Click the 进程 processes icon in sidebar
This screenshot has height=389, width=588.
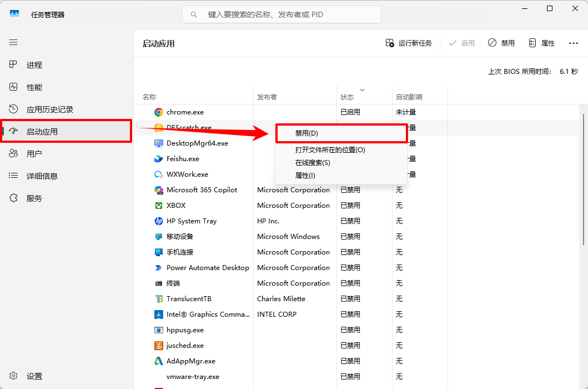(13, 64)
